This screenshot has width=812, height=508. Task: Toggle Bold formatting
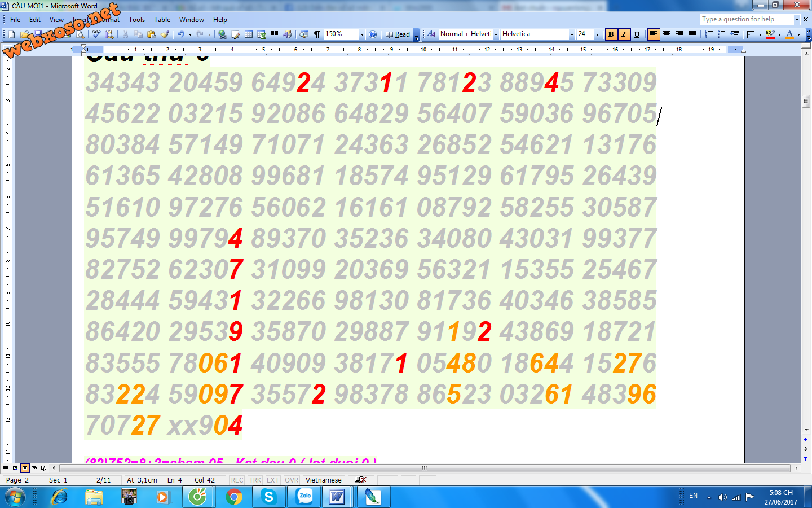coord(611,34)
